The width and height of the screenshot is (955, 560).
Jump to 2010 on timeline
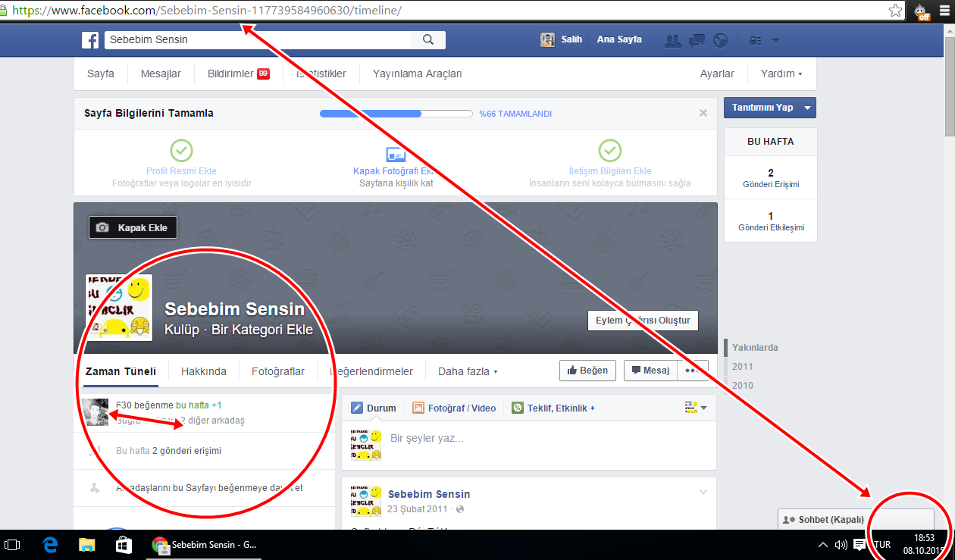[x=743, y=386]
